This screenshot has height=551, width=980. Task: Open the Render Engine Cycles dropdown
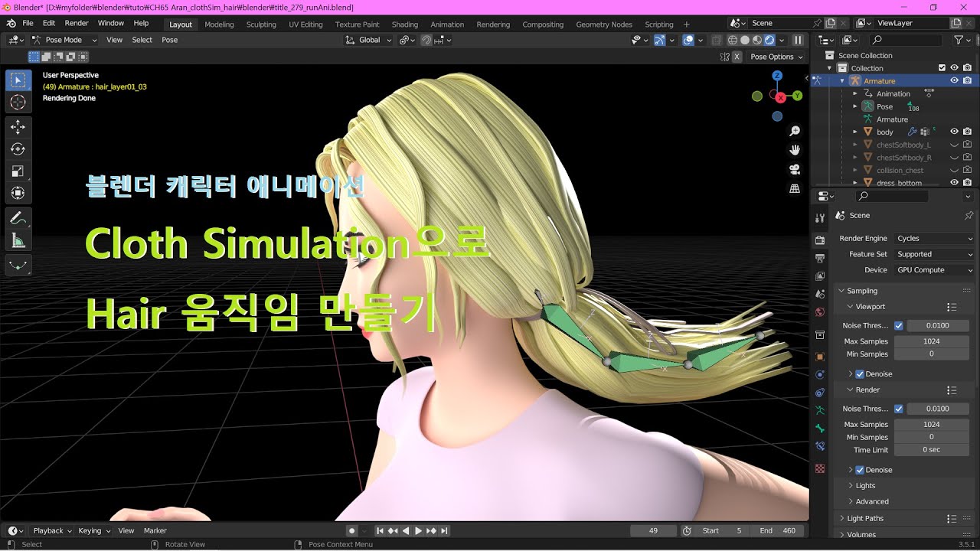pos(934,239)
